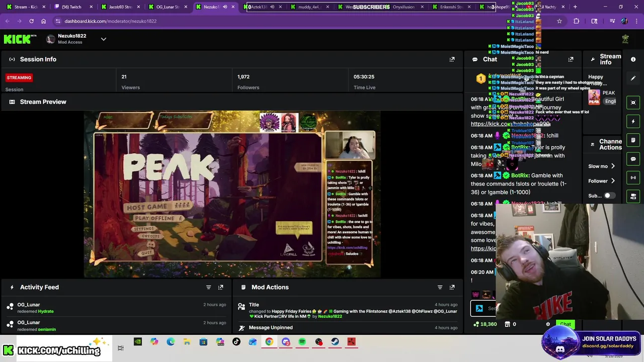Click the PEAK game thumbnail
644x362 pixels.
click(x=594, y=97)
